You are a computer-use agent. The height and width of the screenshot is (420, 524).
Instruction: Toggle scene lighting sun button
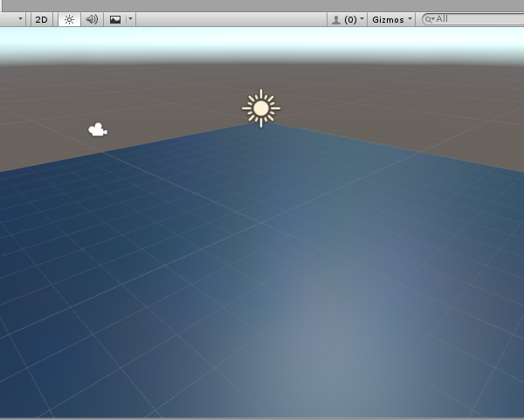click(x=69, y=20)
